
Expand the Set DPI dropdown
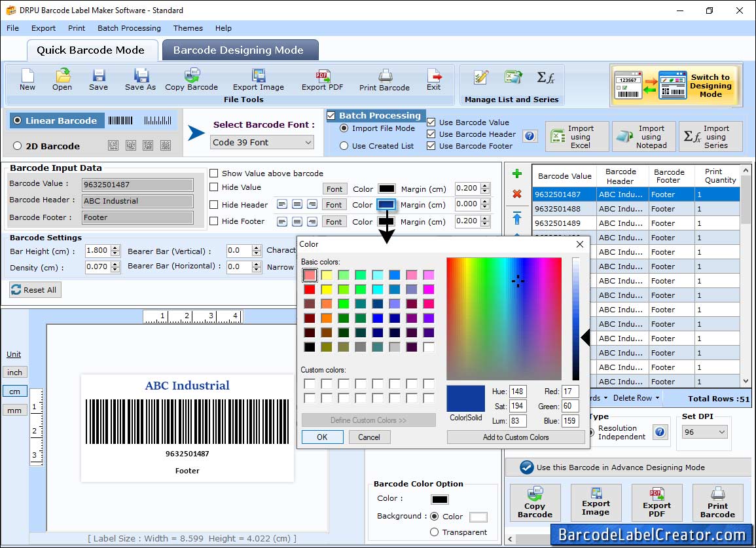[704, 432]
